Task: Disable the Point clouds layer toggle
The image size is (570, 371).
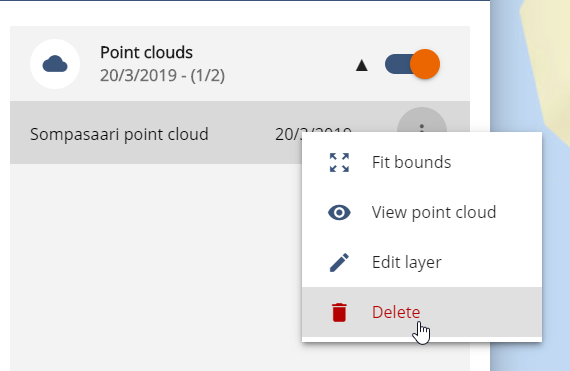Action: (x=412, y=64)
